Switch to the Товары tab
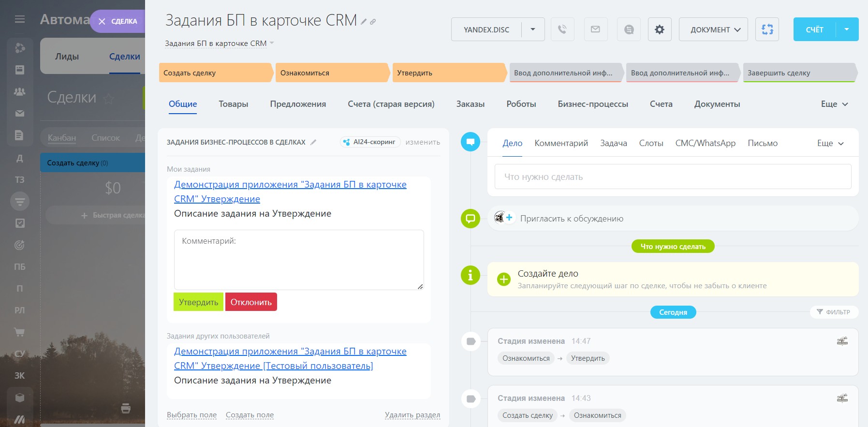This screenshot has height=427, width=868. (233, 104)
